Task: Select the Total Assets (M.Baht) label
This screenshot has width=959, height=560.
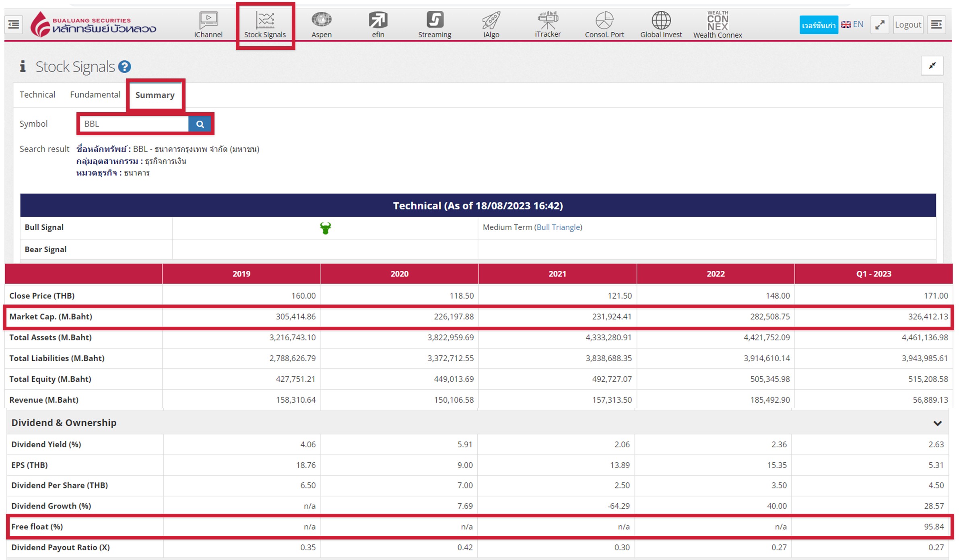Action: (50, 338)
